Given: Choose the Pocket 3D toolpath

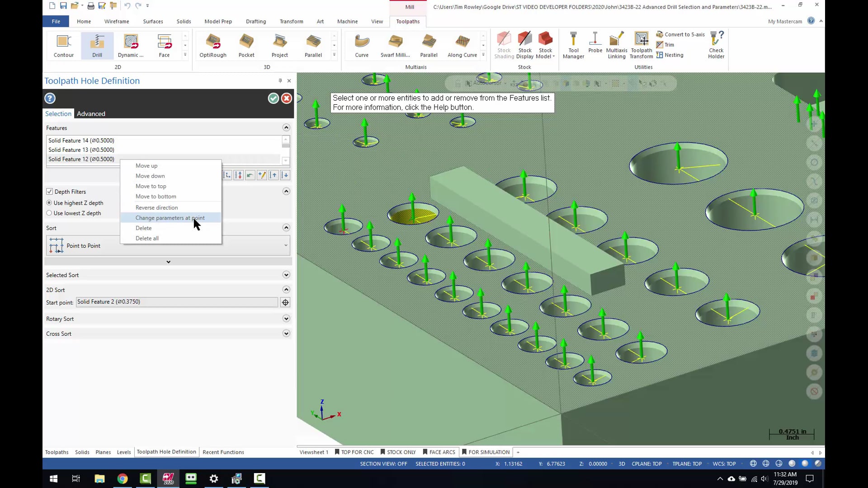Looking at the screenshot, I should (x=246, y=45).
